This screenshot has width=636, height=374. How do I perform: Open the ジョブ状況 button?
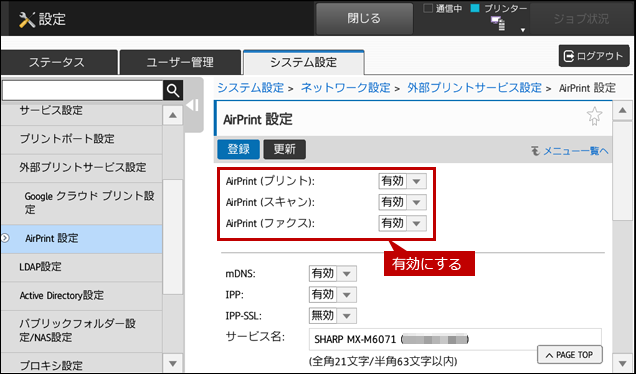pos(582,19)
